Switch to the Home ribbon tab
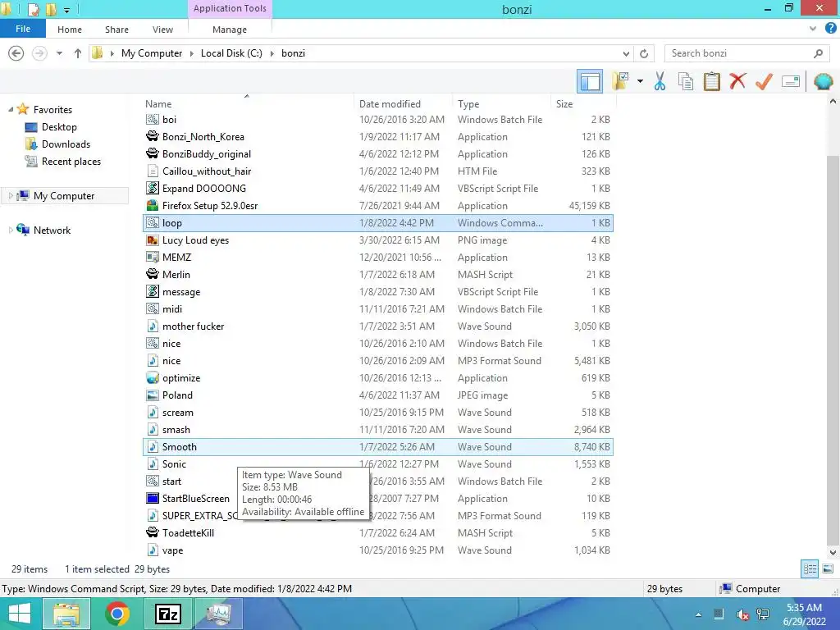Screen dimensions: 840x630 click(x=70, y=30)
